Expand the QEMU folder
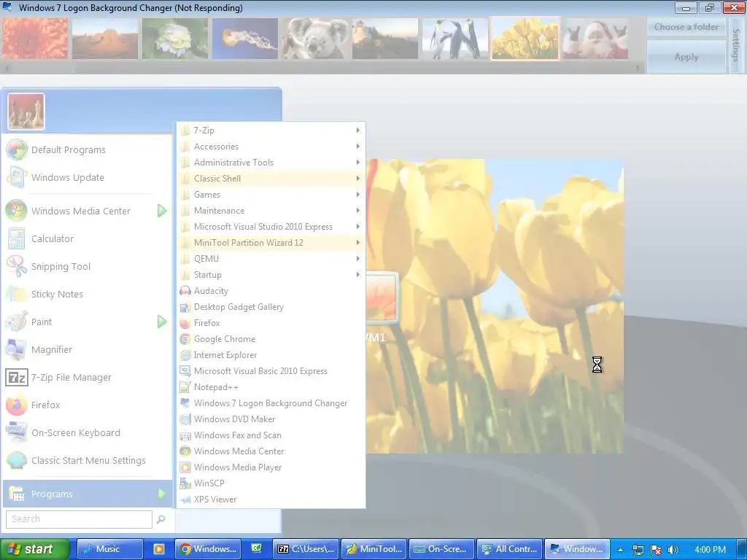747x560 pixels. 271,259
